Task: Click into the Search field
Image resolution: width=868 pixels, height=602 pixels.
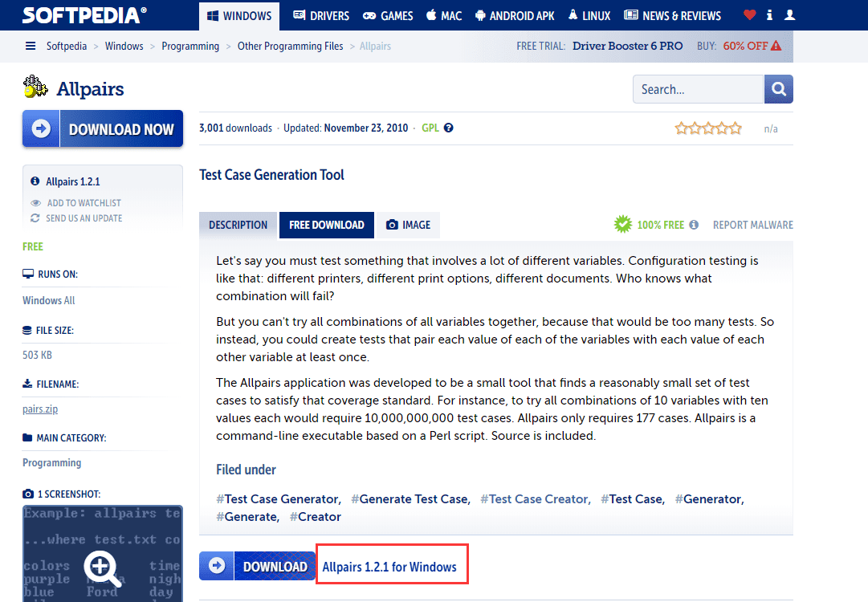Action: 698,89
